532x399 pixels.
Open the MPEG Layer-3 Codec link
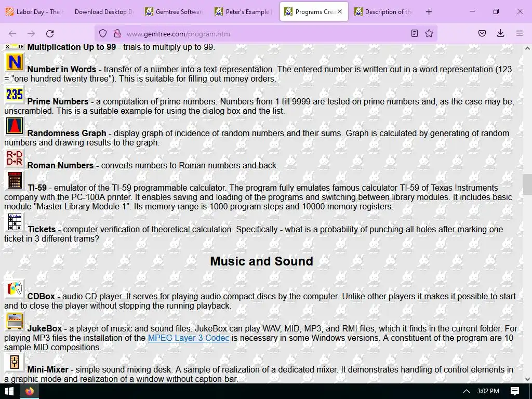pyautogui.click(x=189, y=338)
